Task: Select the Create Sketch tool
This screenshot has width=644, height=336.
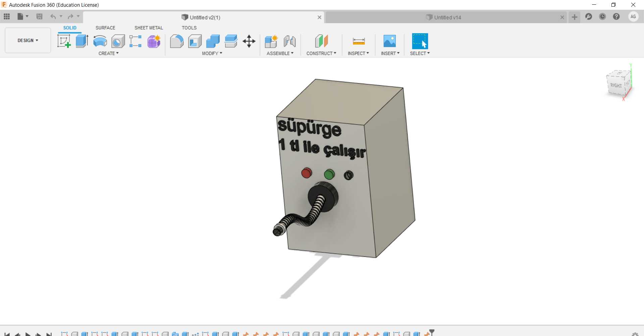Action: click(x=64, y=41)
